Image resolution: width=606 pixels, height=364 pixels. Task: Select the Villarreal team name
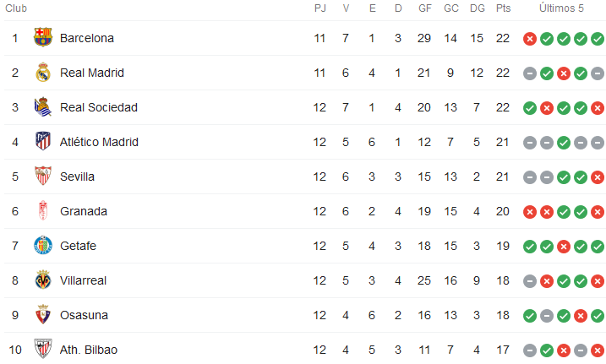(x=83, y=280)
